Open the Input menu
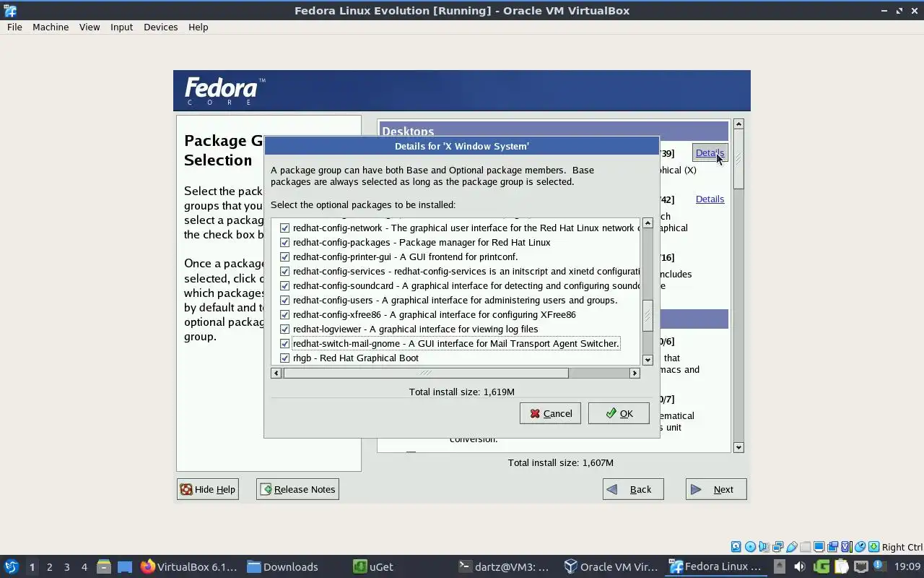This screenshot has height=578, width=924. pyautogui.click(x=121, y=27)
